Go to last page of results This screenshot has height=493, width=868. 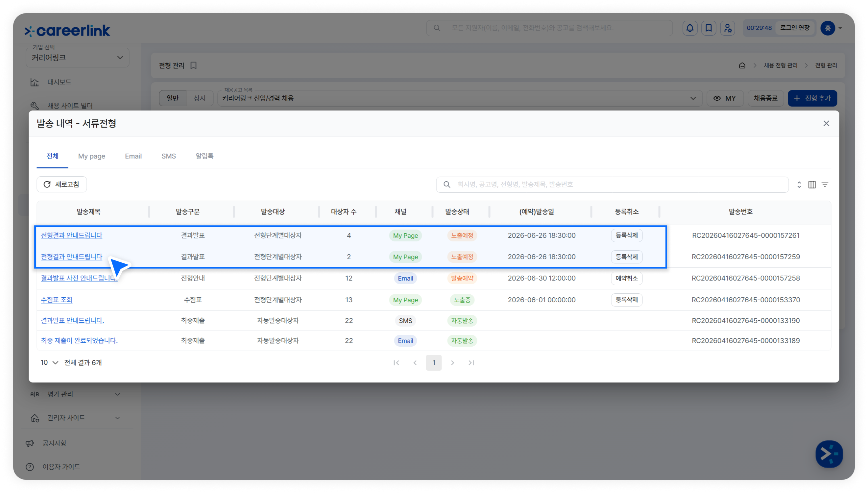click(471, 363)
